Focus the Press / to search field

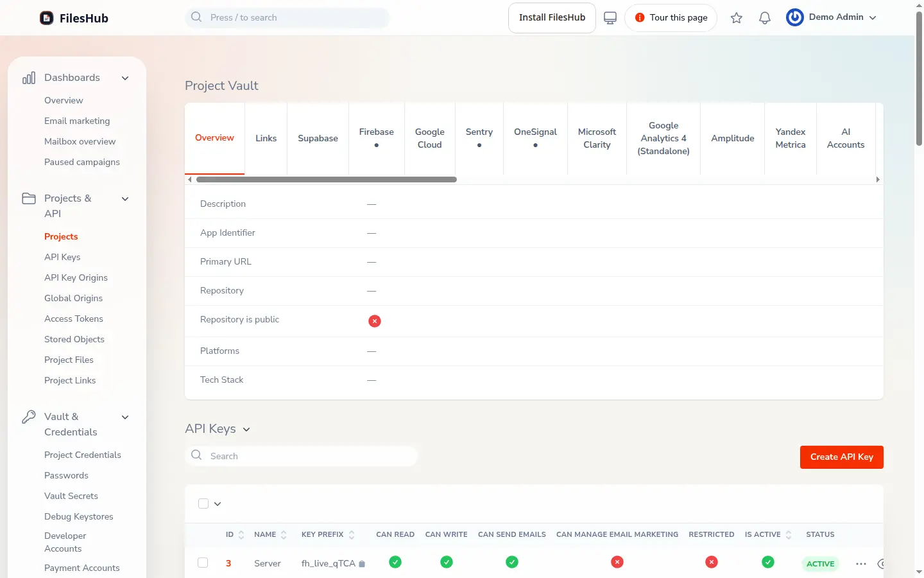click(x=287, y=17)
